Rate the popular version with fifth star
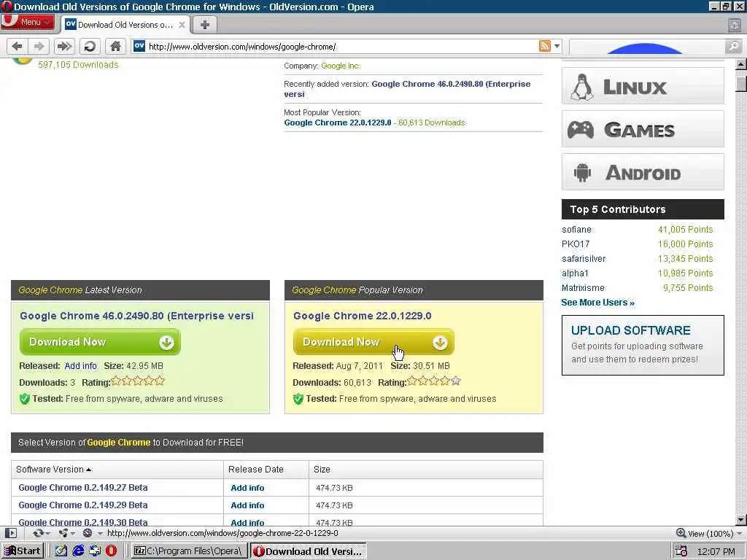 [456, 381]
